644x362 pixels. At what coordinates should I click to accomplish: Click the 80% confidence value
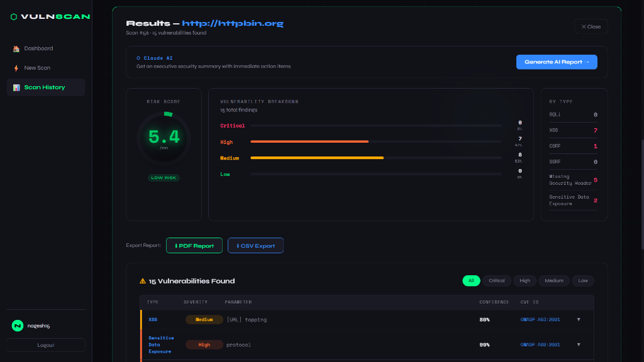(485, 320)
